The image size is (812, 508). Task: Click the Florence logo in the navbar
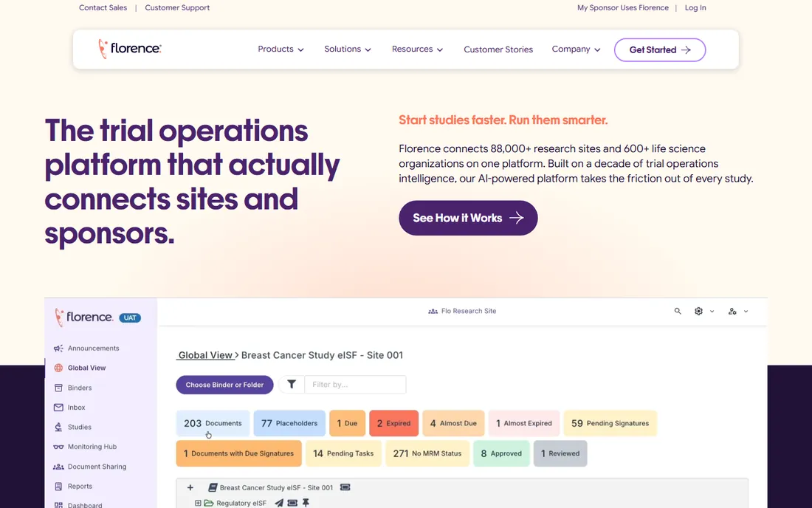(130, 49)
